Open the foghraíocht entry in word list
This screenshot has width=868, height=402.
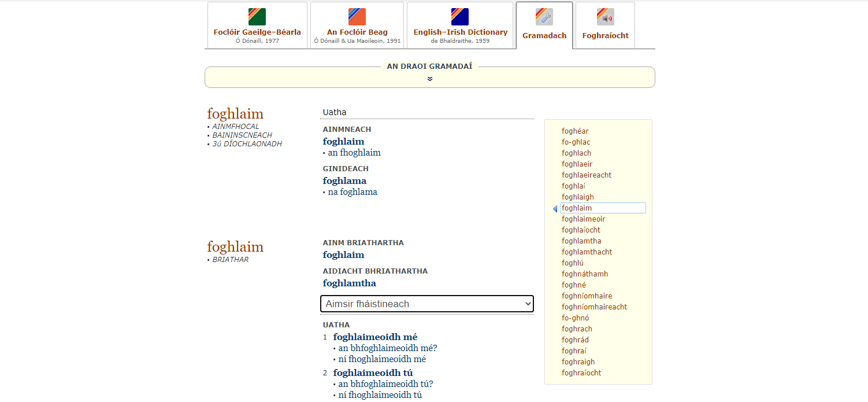point(581,373)
